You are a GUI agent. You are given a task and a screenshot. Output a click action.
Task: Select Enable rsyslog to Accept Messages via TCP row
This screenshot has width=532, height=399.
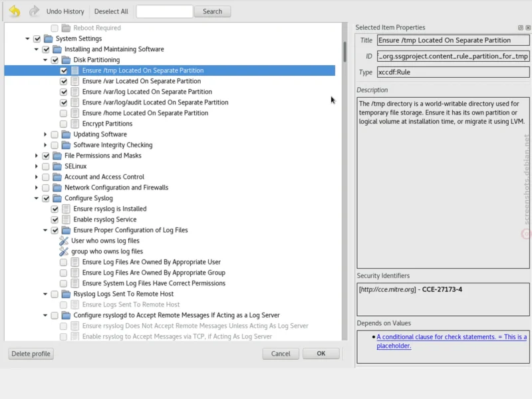(170, 336)
